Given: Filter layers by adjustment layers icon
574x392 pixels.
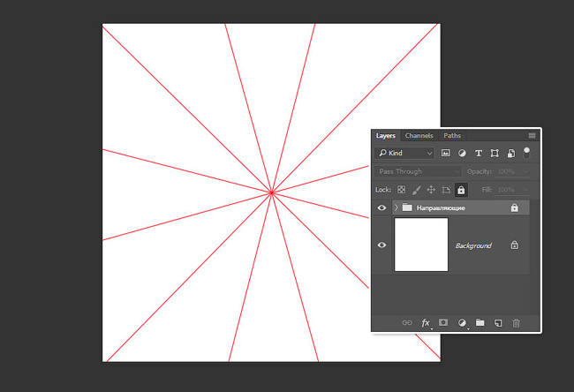Looking at the screenshot, I should pos(462,153).
